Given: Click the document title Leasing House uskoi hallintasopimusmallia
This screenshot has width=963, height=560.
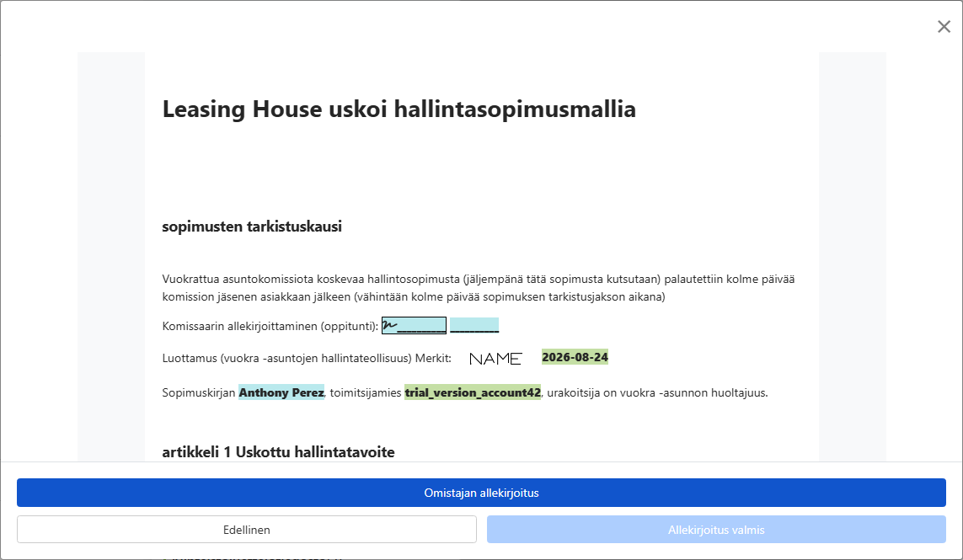Looking at the screenshot, I should [x=399, y=109].
